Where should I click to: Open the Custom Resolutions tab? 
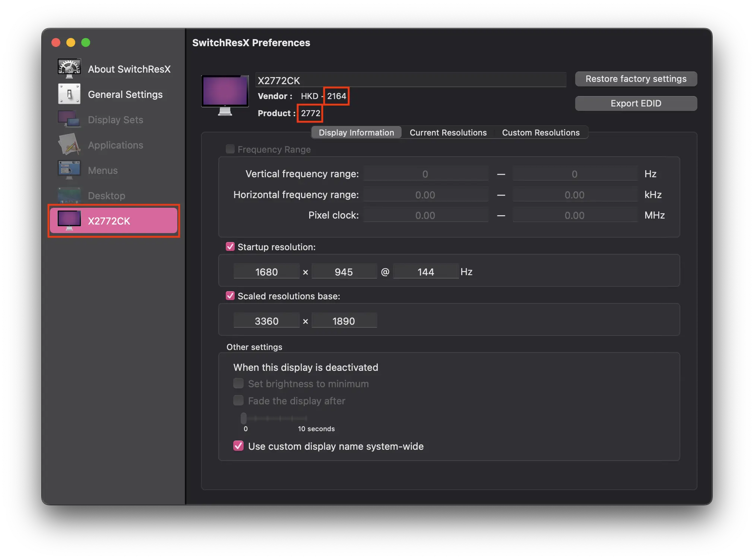(x=541, y=133)
